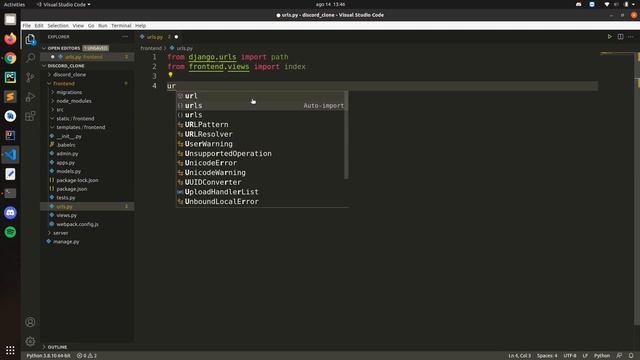Image resolution: width=640 pixels, height=360 pixels.
Task: Open the Terminal from the dock
Action: (x=10, y=193)
